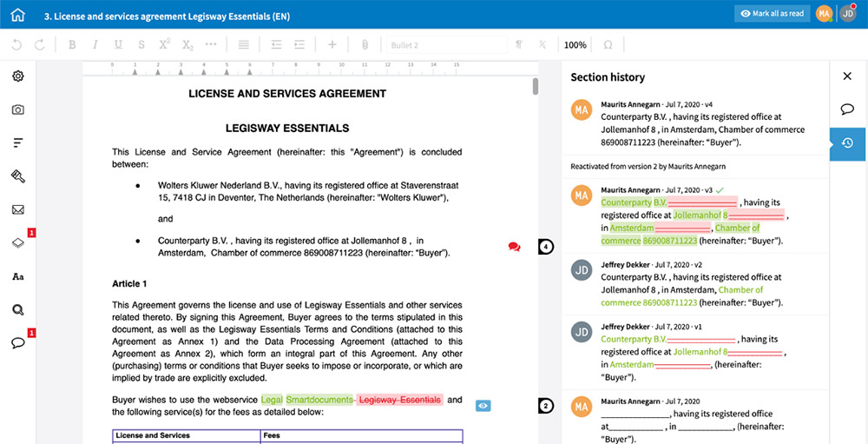868x444 pixels.
Task: Open the layers icon with badge 1
Action: 18,242
